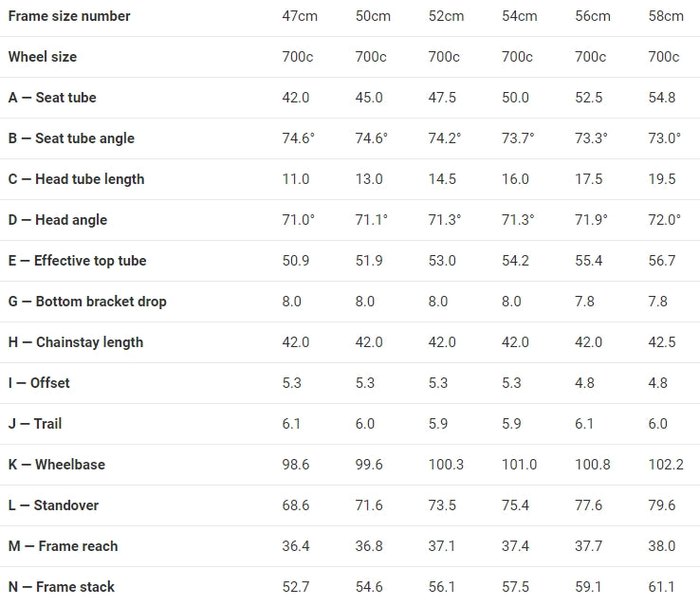Click the "M — Frame reach" row label
Image resolution: width=700 pixels, height=606 pixels.
pos(64,546)
